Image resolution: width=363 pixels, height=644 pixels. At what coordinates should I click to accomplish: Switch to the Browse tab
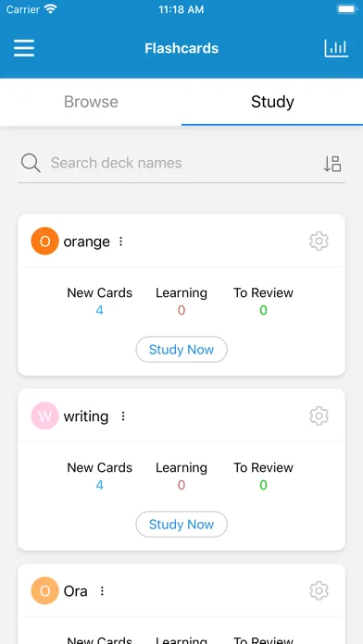tap(91, 102)
